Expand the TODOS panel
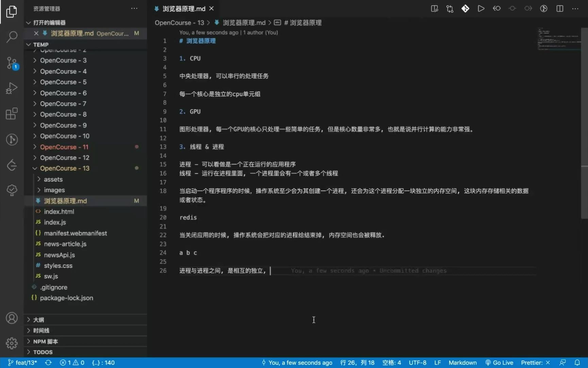 (x=85, y=352)
